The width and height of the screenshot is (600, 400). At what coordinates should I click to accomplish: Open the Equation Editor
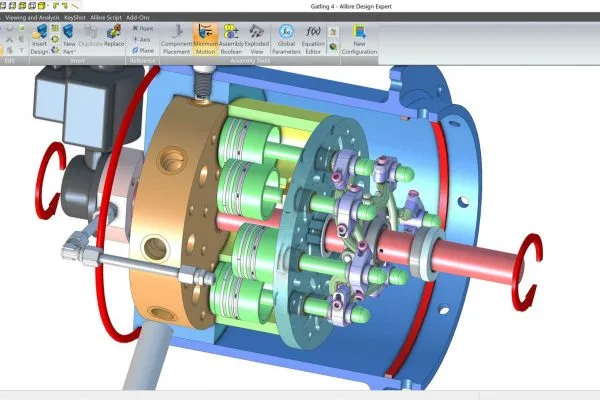pos(313,39)
